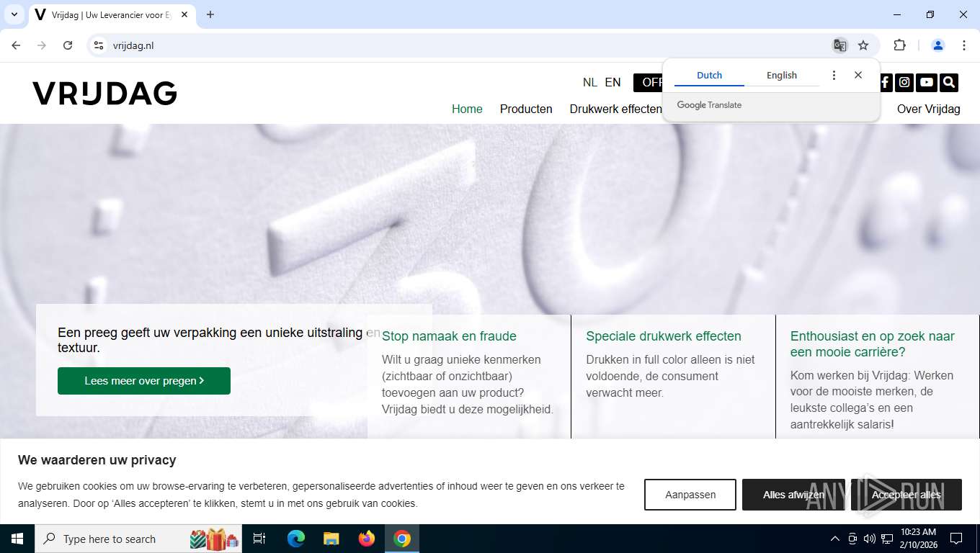The width and height of the screenshot is (980, 553).
Task: Click the Aanpassen cookie button
Action: click(x=690, y=495)
